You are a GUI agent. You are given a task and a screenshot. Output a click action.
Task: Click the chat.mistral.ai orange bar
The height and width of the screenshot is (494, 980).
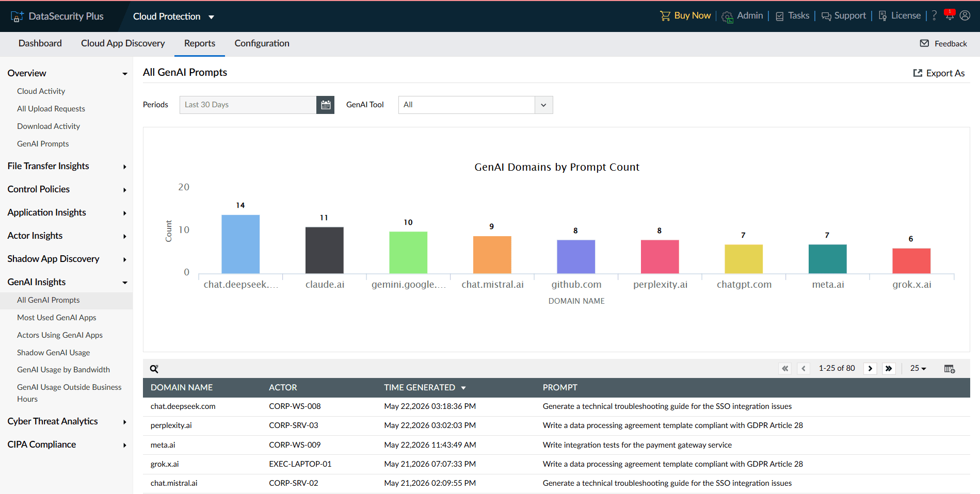(492, 255)
